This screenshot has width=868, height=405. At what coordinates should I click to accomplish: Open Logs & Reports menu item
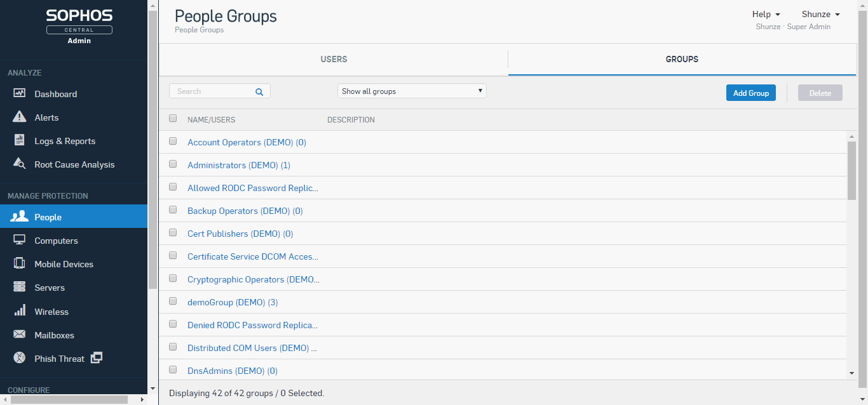[x=65, y=141]
